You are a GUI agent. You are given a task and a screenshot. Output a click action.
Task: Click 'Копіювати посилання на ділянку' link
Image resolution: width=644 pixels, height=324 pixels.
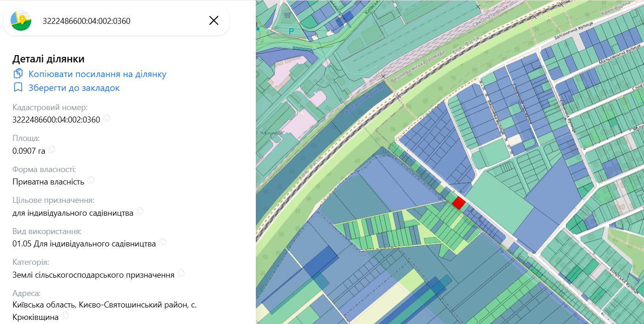97,74
